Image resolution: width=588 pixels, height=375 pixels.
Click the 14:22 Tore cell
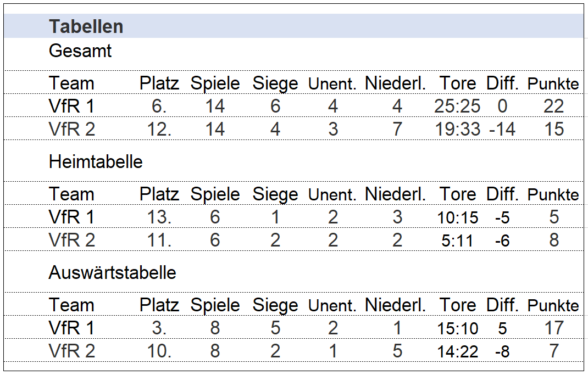[458, 352]
